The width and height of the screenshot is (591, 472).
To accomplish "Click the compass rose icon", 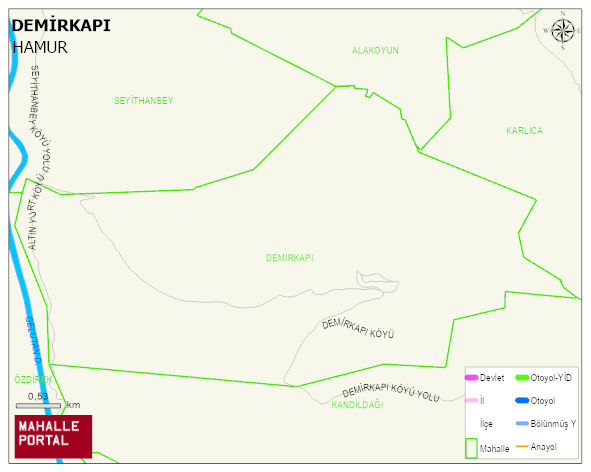I will [x=563, y=31].
